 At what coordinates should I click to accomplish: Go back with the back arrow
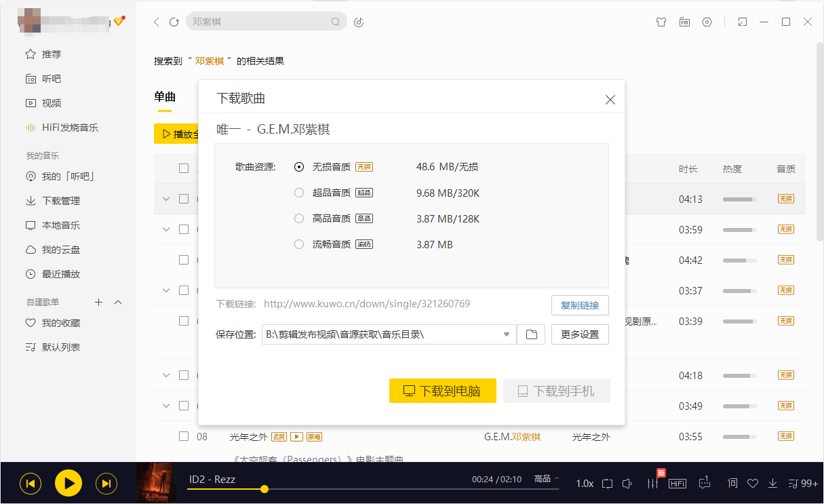click(x=157, y=22)
